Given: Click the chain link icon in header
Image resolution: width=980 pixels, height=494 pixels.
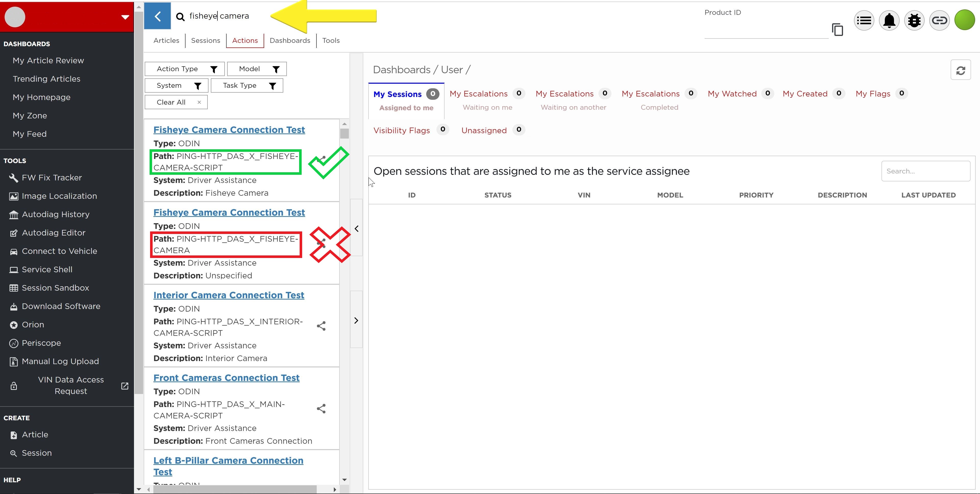Looking at the screenshot, I should click(939, 20).
